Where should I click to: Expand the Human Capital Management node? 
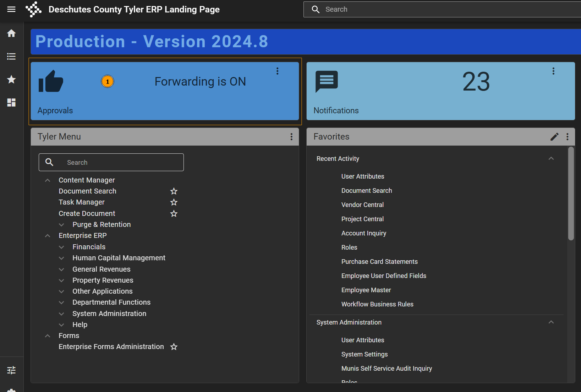[x=61, y=258]
